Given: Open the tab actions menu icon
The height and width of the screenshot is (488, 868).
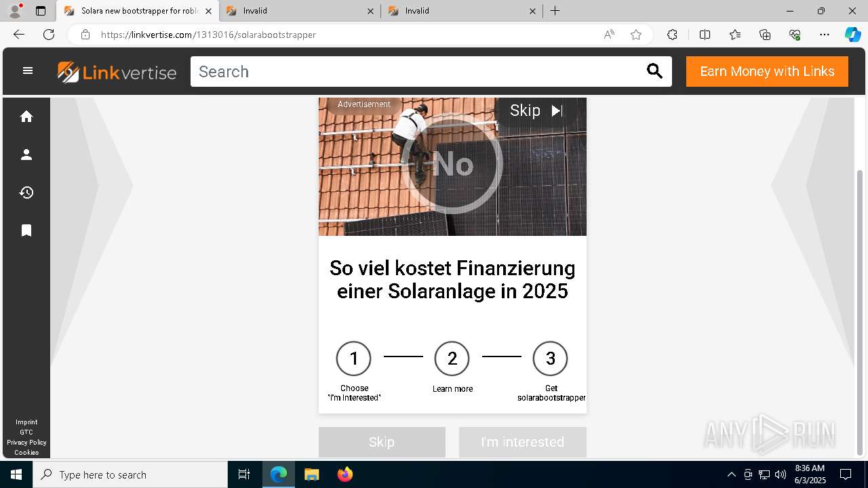Looking at the screenshot, I should point(41,11).
